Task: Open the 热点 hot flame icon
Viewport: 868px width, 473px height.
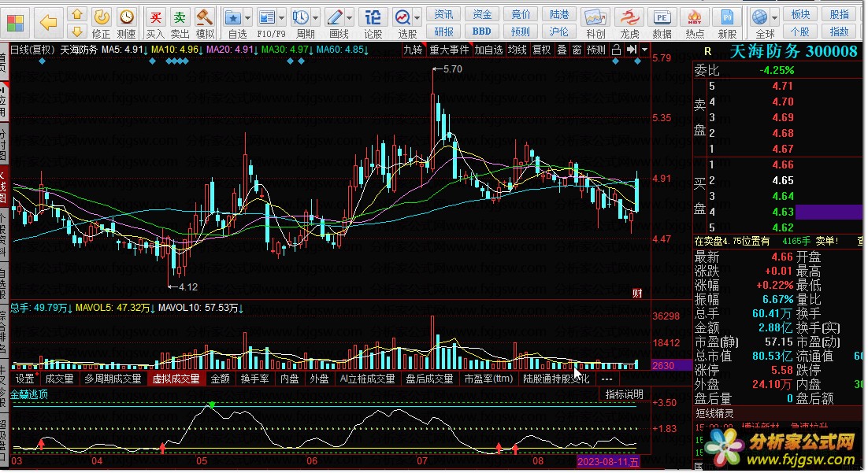Action: coord(695,17)
